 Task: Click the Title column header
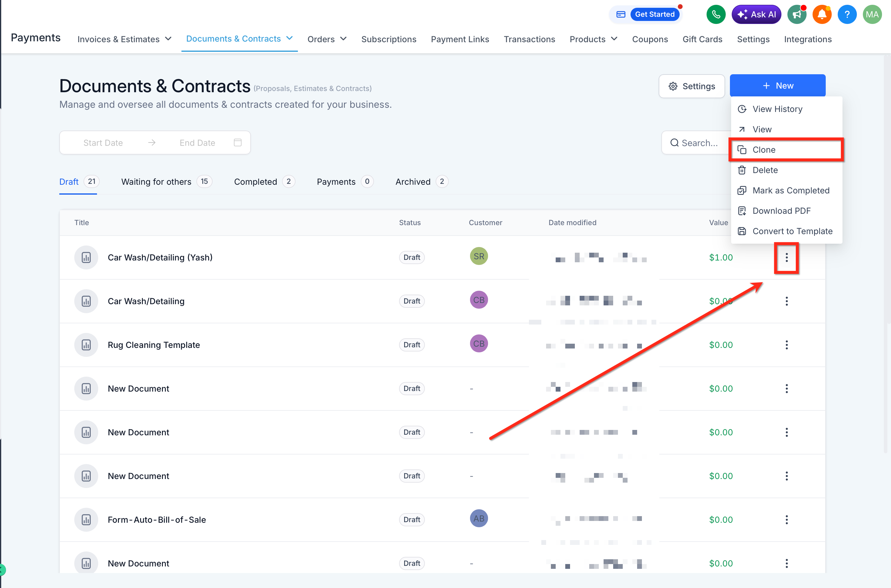81,222
